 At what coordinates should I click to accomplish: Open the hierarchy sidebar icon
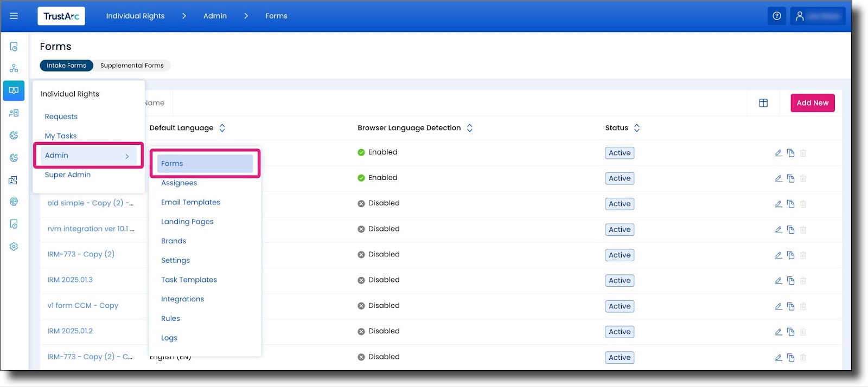(14, 68)
